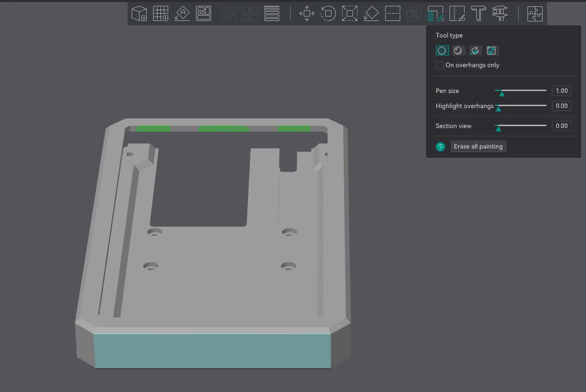Viewport: 586px width, 392px height.
Task: Switch to Assembly view puzzle icon
Action: 535,13
